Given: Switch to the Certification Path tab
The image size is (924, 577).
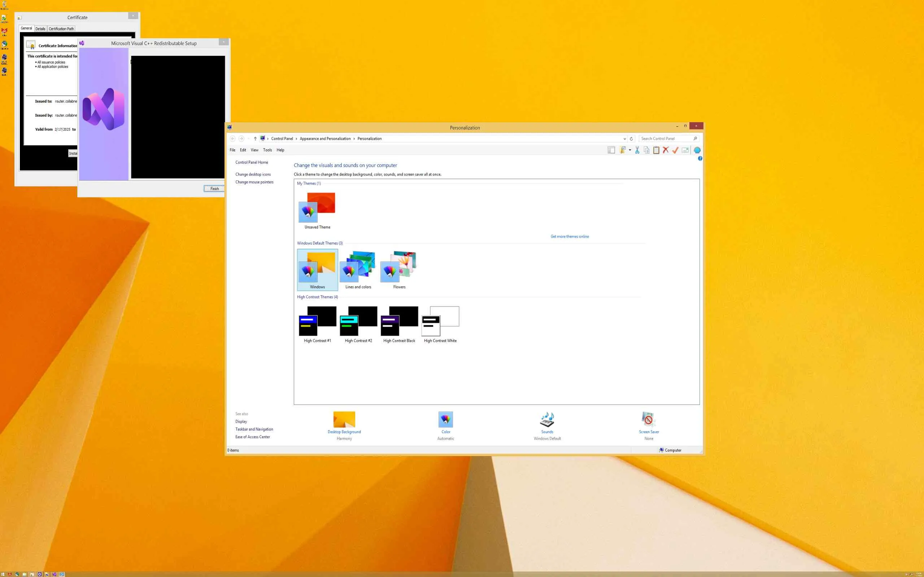Looking at the screenshot, I should point(61,28).
